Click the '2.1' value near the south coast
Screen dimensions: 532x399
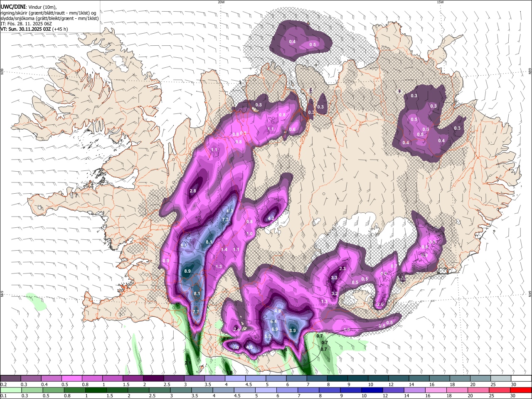[188, 363]
